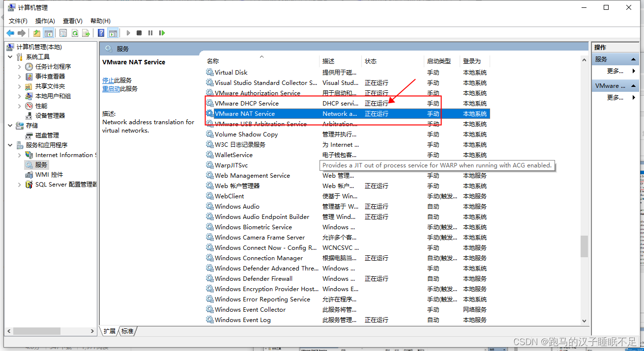Select 磁盘管理 in the tree
The image size is (644, 351).
(x=47, y=135)
